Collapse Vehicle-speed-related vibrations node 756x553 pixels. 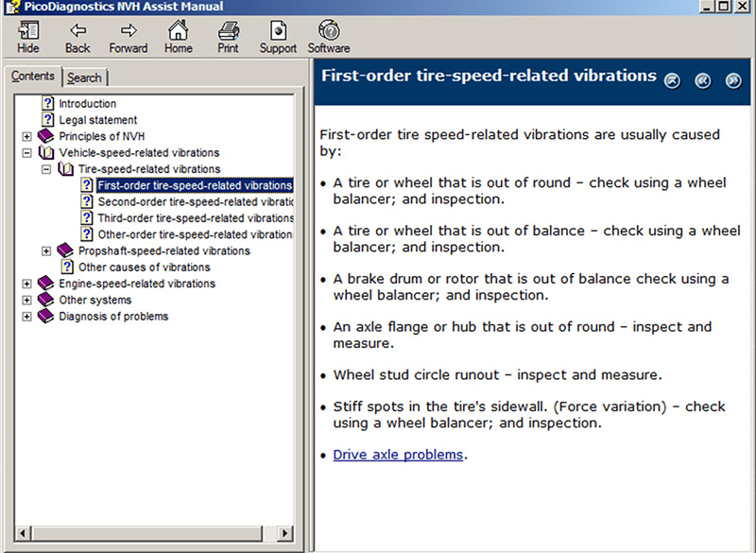point(26,153)
